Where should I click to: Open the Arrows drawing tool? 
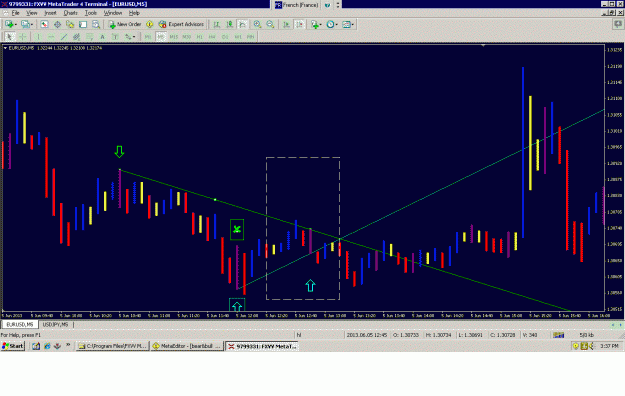(x=128, y=37)
